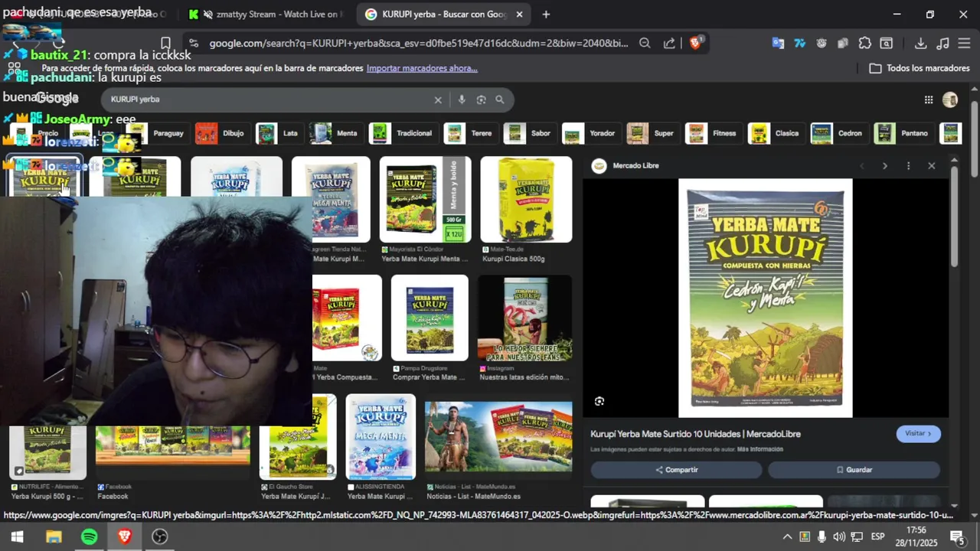The width and height of the screenshot is (980, 551).
Task: Click Importar marcadores ahora link
Action: tap(422, 68)
